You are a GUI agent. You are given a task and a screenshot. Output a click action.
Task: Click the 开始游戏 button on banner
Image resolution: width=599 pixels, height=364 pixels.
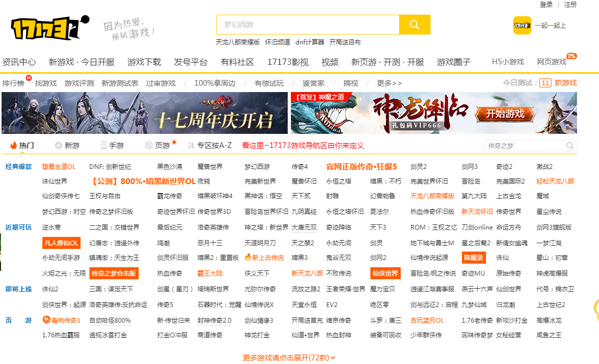[x=505, y=113]
